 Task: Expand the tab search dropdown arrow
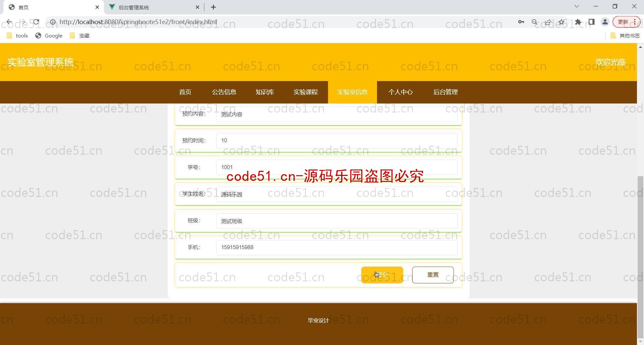point(577,6)
